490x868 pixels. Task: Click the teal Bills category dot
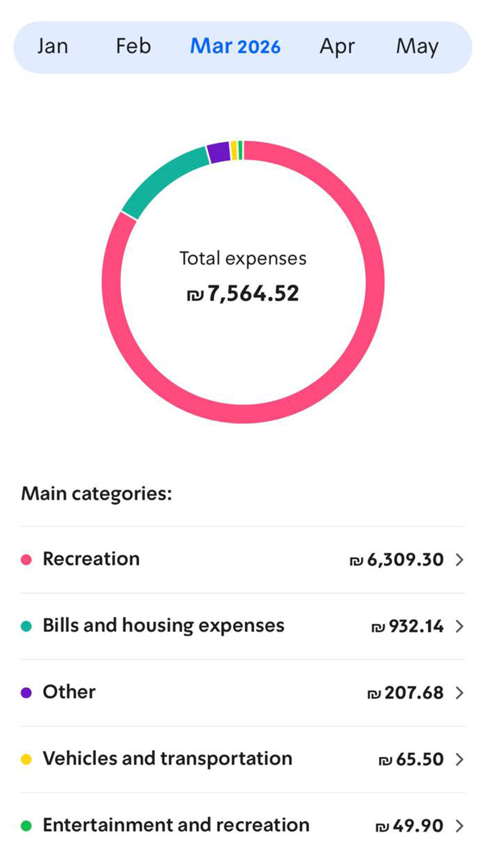[x=26, y=627]
